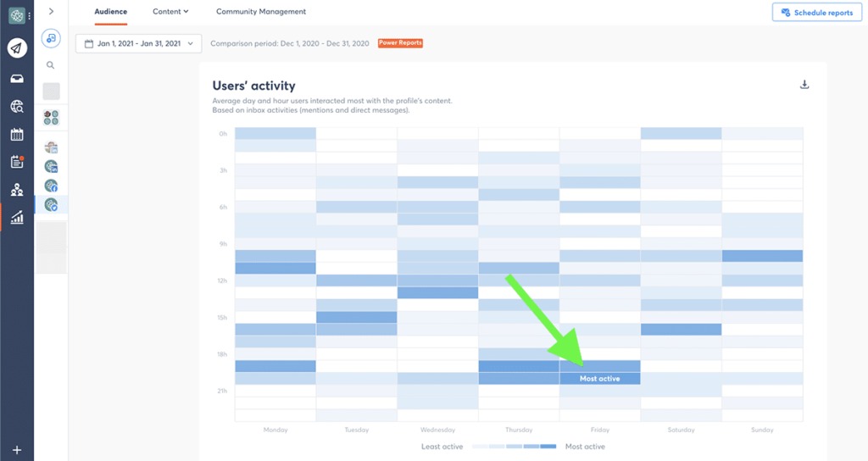Select the Facebook profile avatar in list
Screen dimensions: 868x461
[52, 186]
